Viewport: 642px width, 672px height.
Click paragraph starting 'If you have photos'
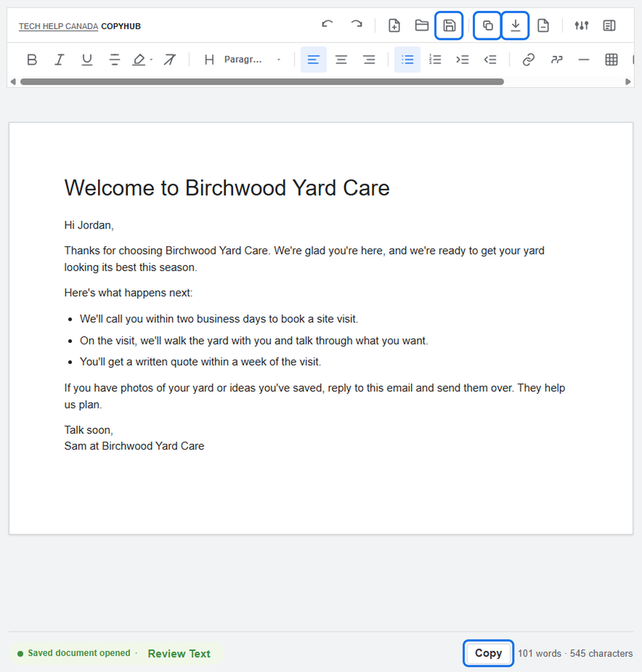314,396
